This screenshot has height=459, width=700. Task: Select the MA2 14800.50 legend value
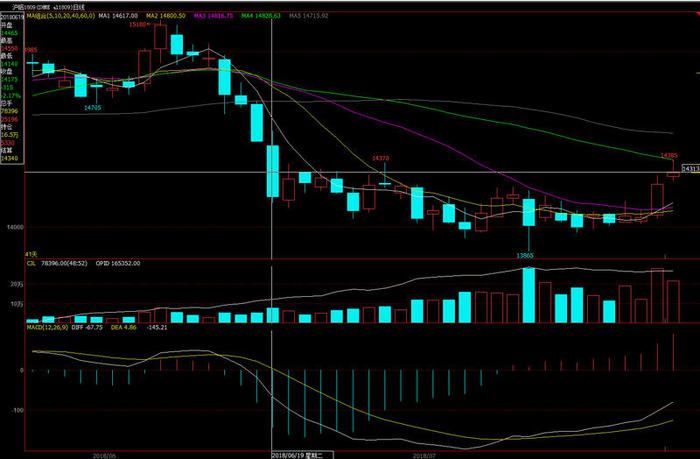coord(166,16)
